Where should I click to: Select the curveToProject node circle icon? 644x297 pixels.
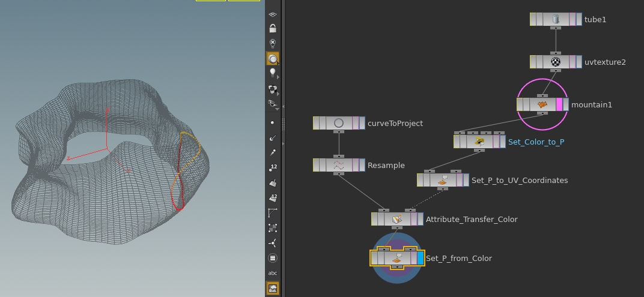[339, 123]
